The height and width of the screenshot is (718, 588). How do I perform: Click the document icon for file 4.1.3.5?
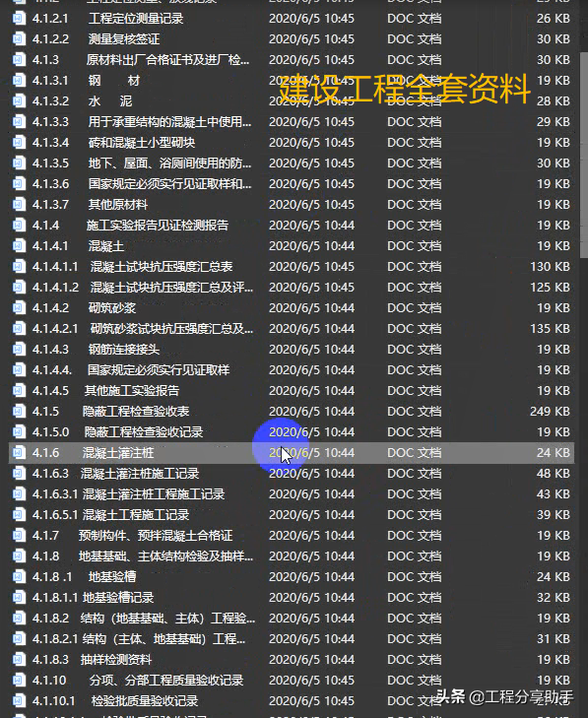click(x=19, y=163)
